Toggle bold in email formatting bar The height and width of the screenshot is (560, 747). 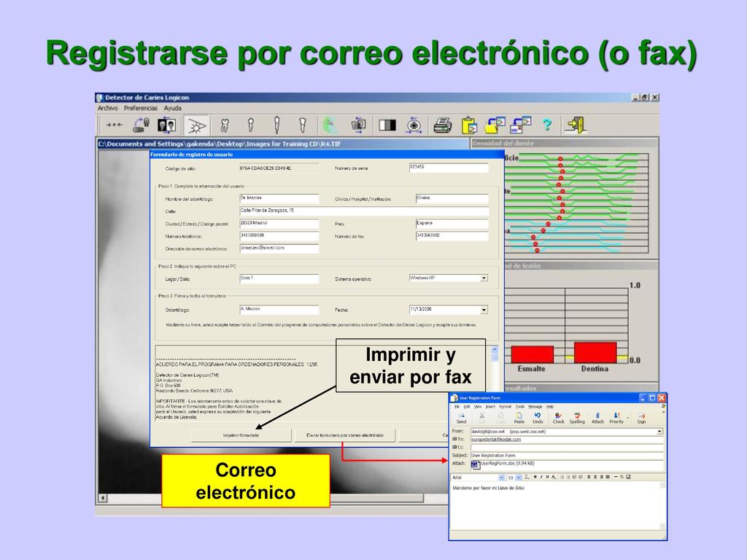pos(535,477)
